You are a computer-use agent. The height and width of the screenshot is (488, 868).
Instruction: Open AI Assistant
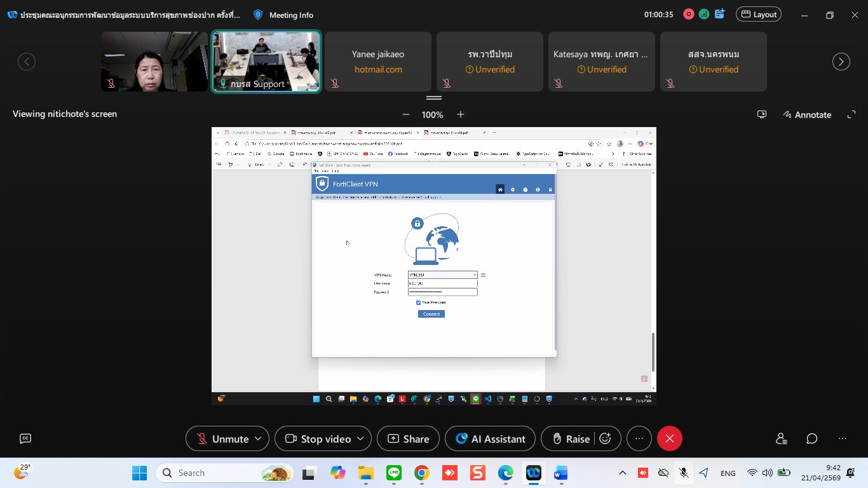490,438
